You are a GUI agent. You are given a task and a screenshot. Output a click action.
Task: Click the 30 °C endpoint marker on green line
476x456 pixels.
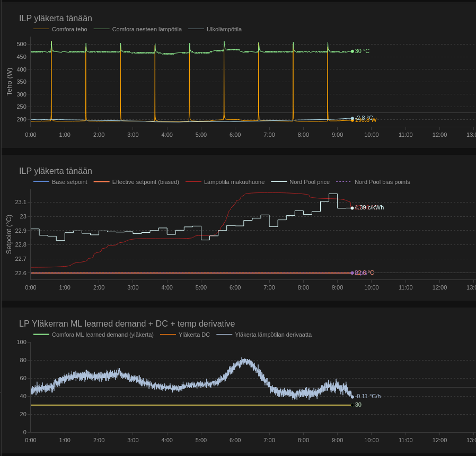(x=352, y=51)
